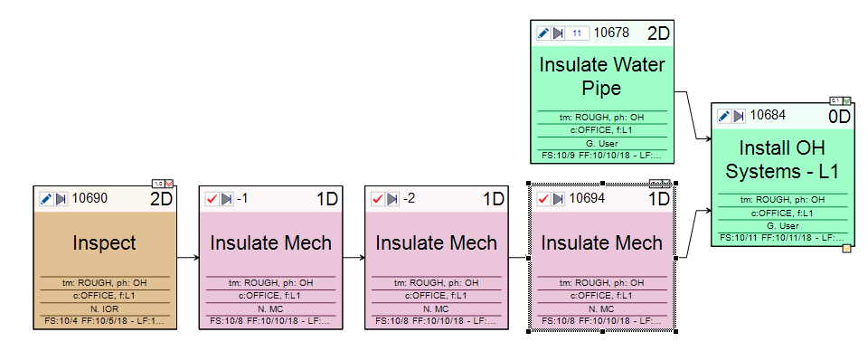Viewport: 868px width, 351px height.
Task: Toggle the red checkmark on task -1
Action: 212,199
